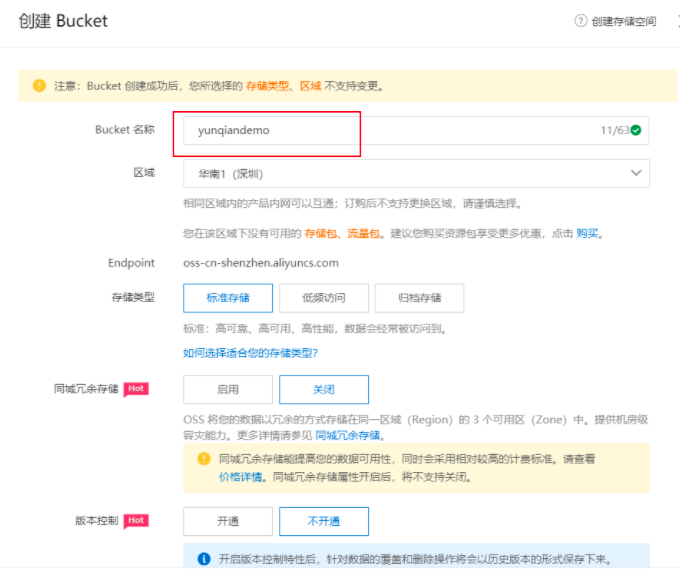Choose 关闭 for 同城冗余存储

[324, 389]
